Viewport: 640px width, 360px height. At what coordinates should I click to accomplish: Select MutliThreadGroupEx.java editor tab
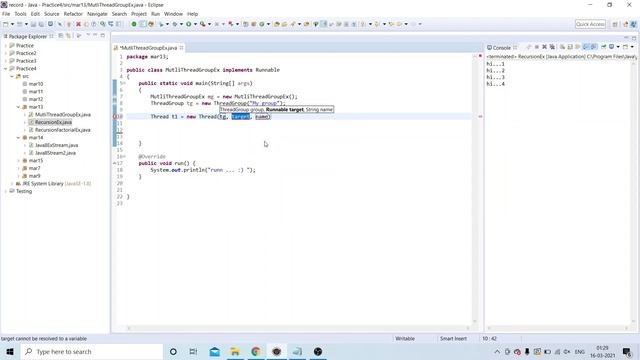coord(148,48)
